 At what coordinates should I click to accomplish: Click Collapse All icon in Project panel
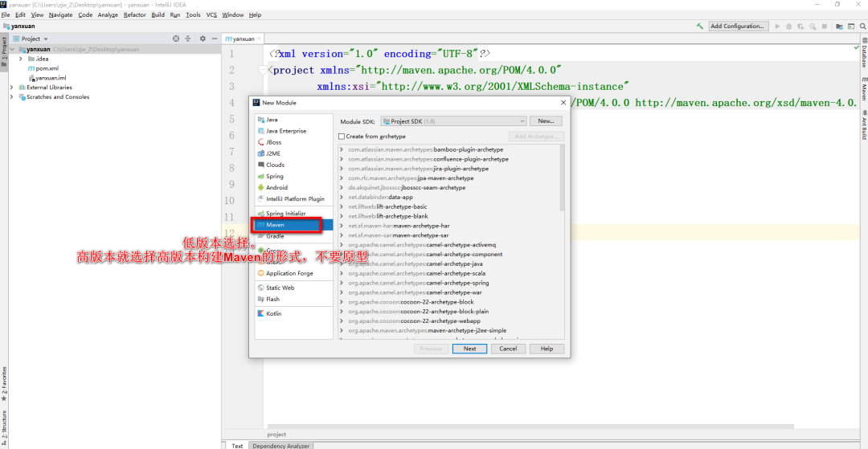pos(187,39)
